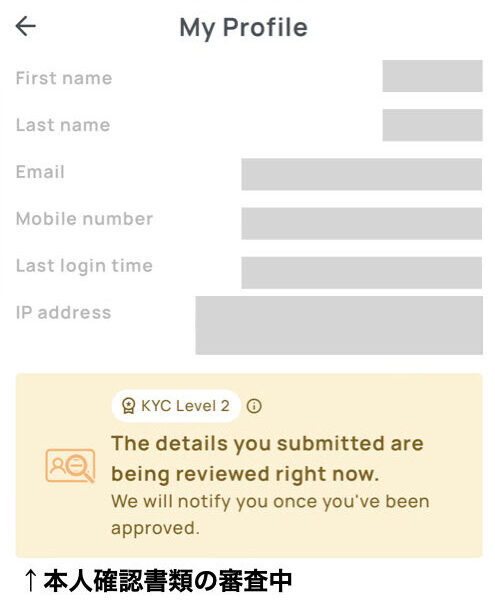Click the IP address value block
The image size is (495, 607).
click(339, 325)
